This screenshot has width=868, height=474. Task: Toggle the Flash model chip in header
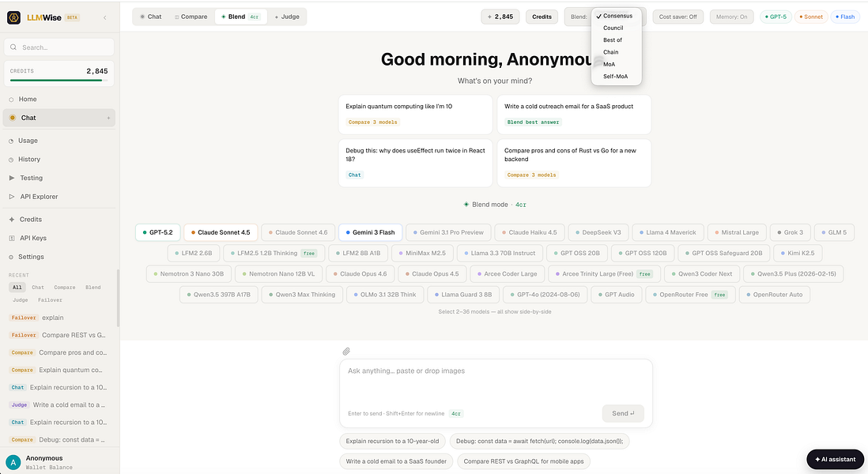coord(845,17)
